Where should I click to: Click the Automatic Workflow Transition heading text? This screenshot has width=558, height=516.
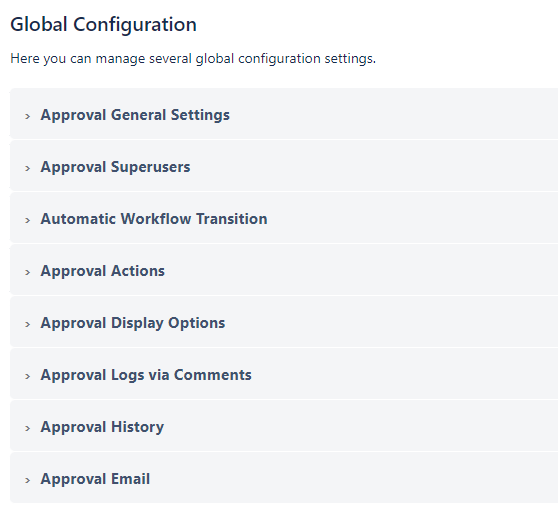tap(154, 219)
